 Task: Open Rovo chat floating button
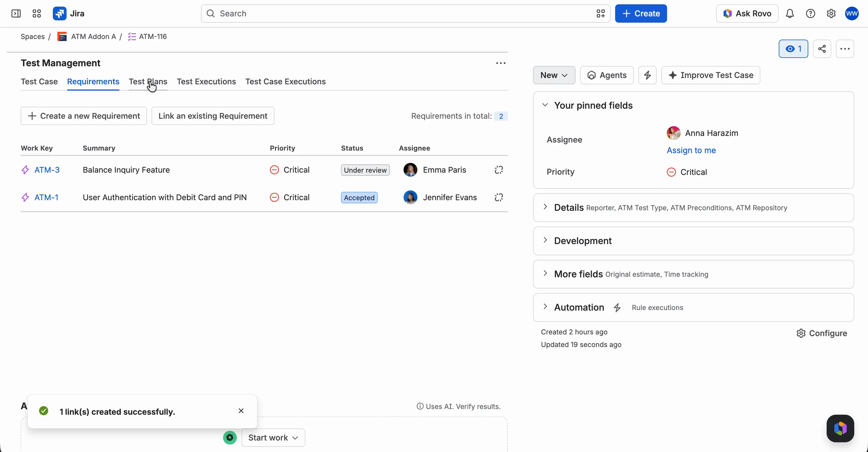840,428
